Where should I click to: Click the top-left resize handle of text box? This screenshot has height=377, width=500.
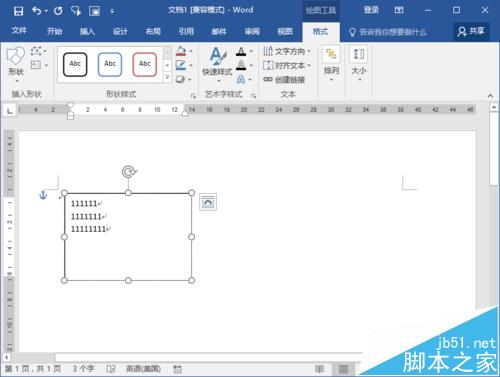click(64, 193)
